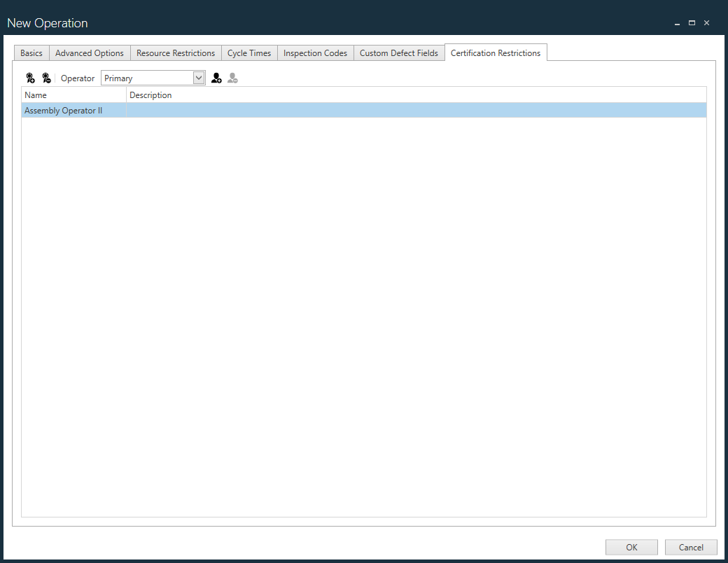Open the Custom Defect Fields tab
This screenshot has width=728, height=563.
[x=399, y=53]
